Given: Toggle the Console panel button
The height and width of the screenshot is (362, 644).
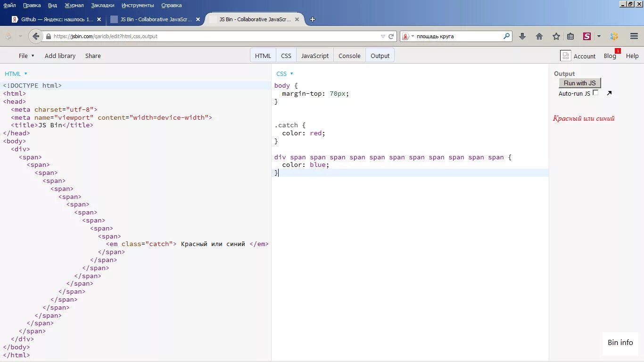Looking at the screenshot, I should (x=349, y=56).
